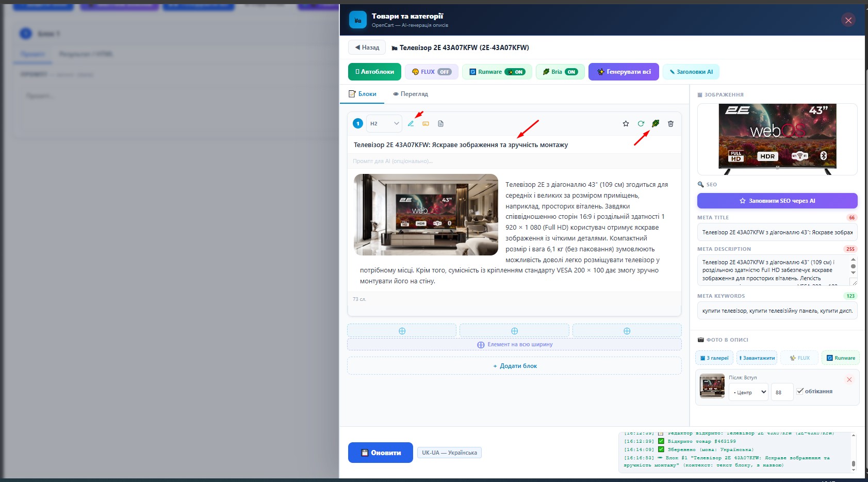
Task: Click the Meta Description scroll up arrow
Action: coord(853,260)
